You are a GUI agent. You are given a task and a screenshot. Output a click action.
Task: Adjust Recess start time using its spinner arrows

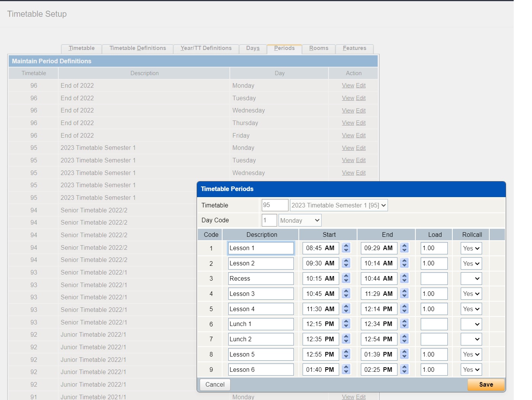tap(346, 278)
